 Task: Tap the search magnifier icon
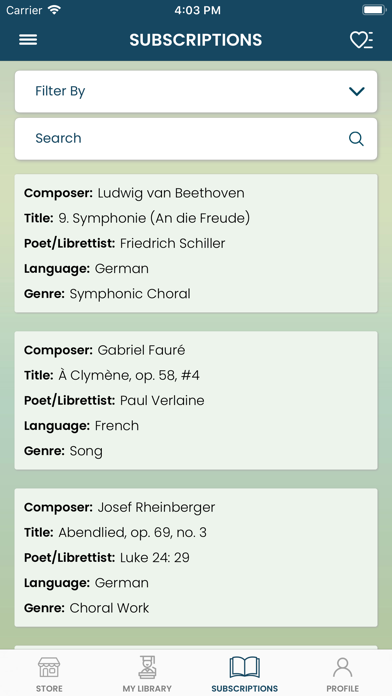pos(356,138)
